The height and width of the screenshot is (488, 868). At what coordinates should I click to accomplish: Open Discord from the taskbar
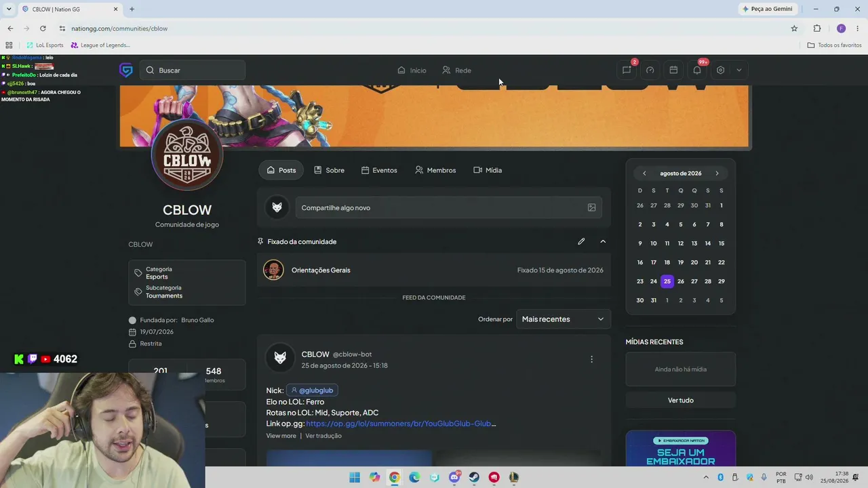coord(454,477)
